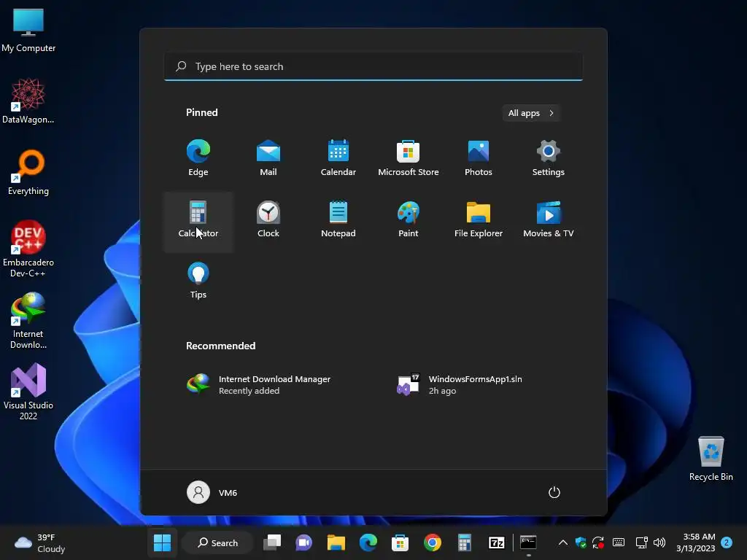Open the touch keyboard tray icon
Image resolution: width=747 pixels, height=560 pixels.
point(619,542)
